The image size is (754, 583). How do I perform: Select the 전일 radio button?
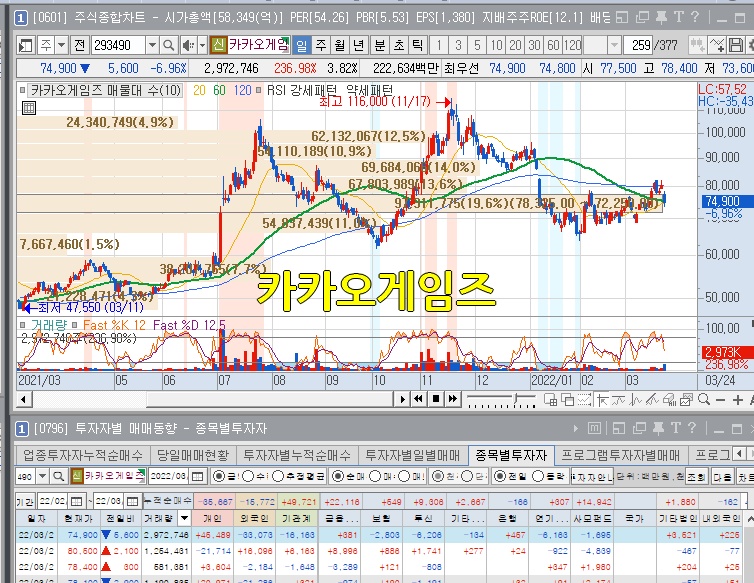pos(500,476)
